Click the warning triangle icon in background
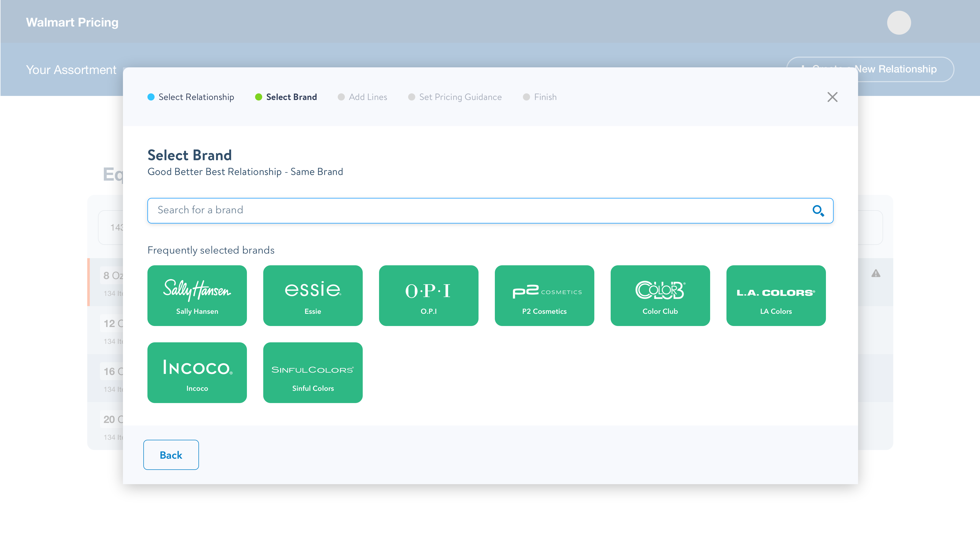Viewport: 980px width, 551px height. coord(876,273)
